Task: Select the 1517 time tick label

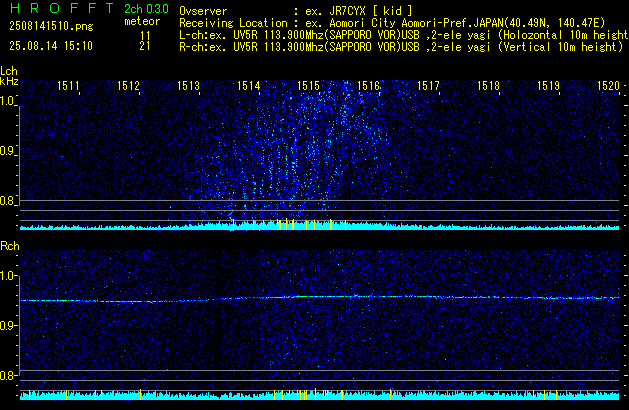Action: coord(428,86)
